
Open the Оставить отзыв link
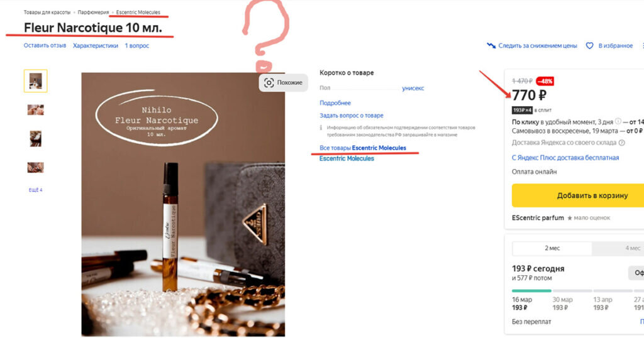tap(45, 45)
